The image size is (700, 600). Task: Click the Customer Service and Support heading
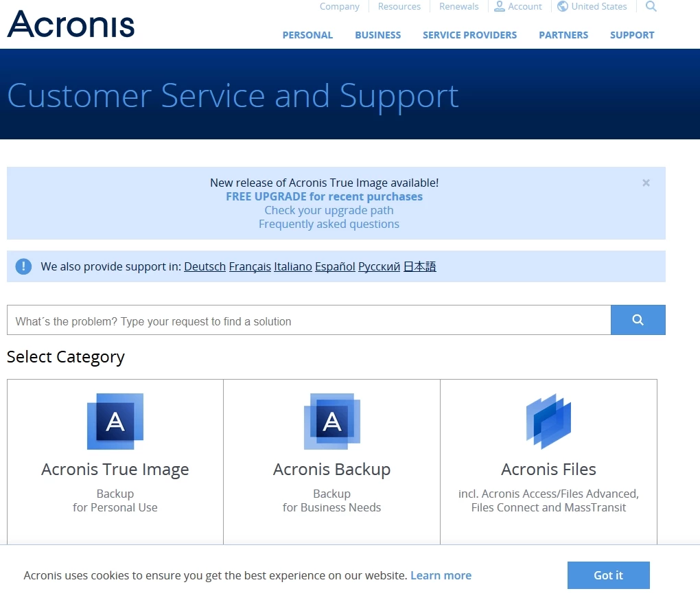click(x=233, y=96)
